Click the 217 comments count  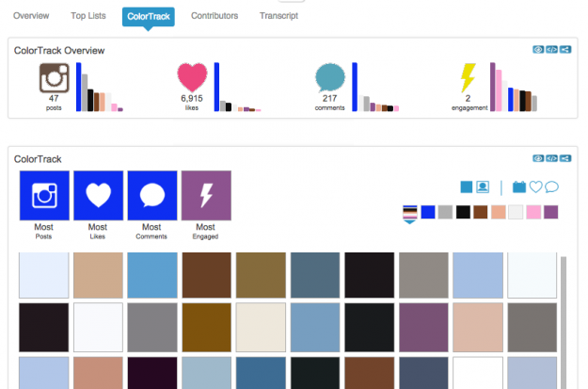point(329,98)
